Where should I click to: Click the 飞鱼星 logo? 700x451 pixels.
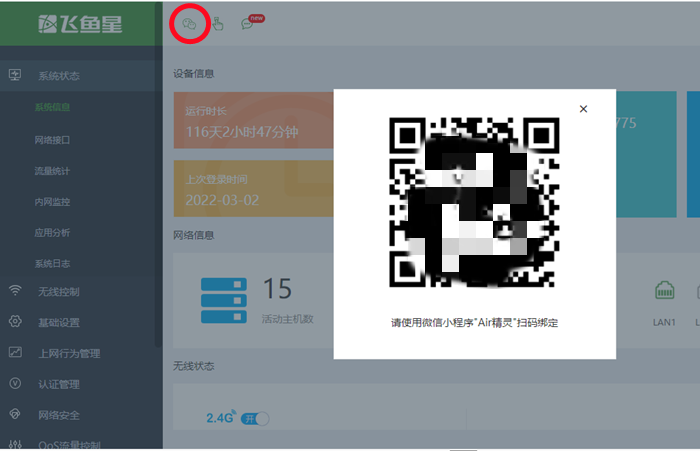(x=80, y=24)
